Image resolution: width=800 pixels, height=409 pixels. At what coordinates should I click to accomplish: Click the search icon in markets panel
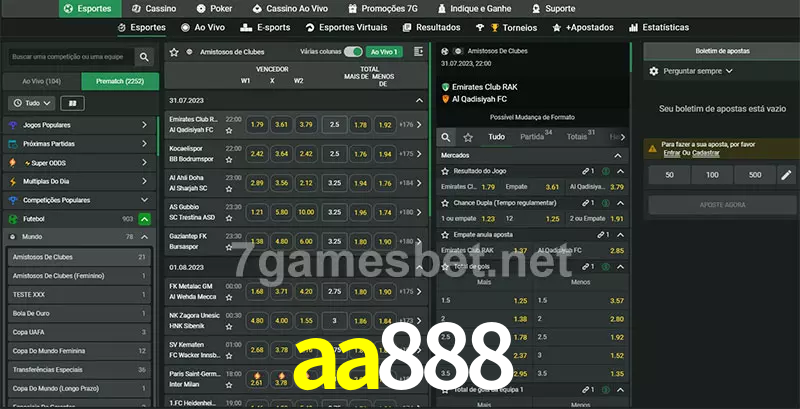pos(447,137)
